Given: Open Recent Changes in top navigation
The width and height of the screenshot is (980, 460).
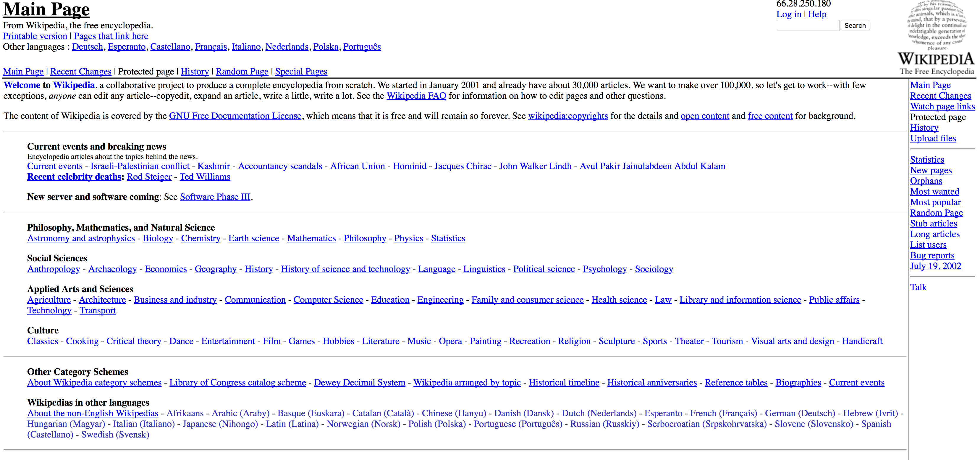Looking at the screenshot, I should [x=81, y=72].
